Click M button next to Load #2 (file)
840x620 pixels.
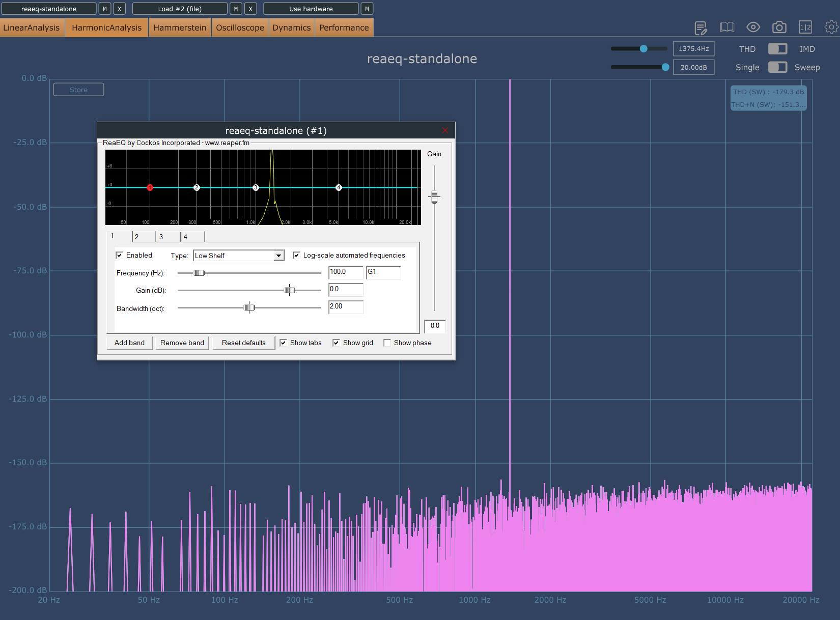pos(236,9)
